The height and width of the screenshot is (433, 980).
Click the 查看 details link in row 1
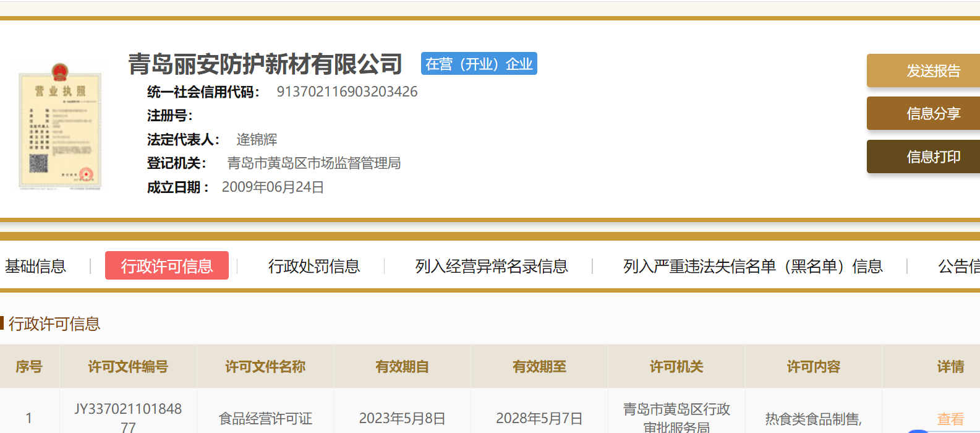950,419
